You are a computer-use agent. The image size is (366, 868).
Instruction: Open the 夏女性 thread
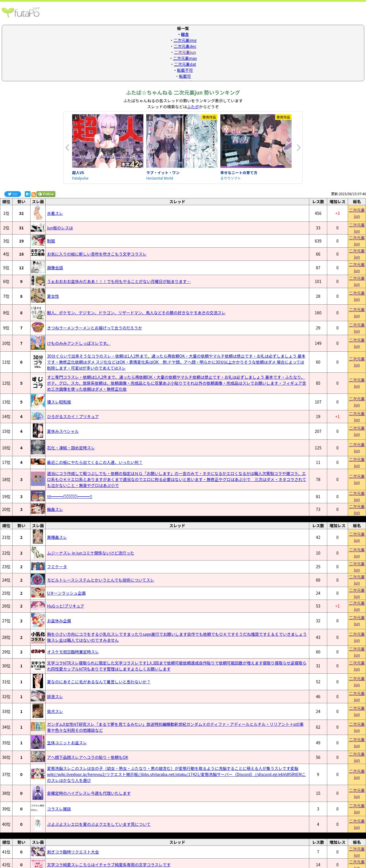[53, 297]
